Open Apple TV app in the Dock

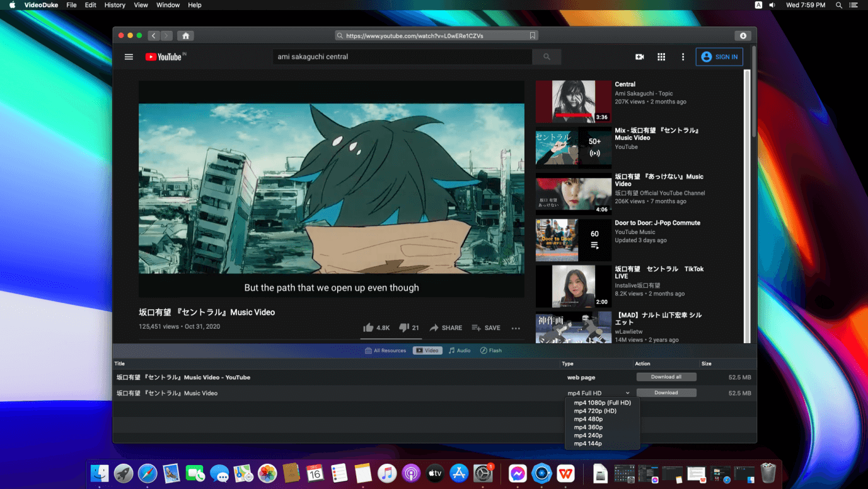pos(435,473)
